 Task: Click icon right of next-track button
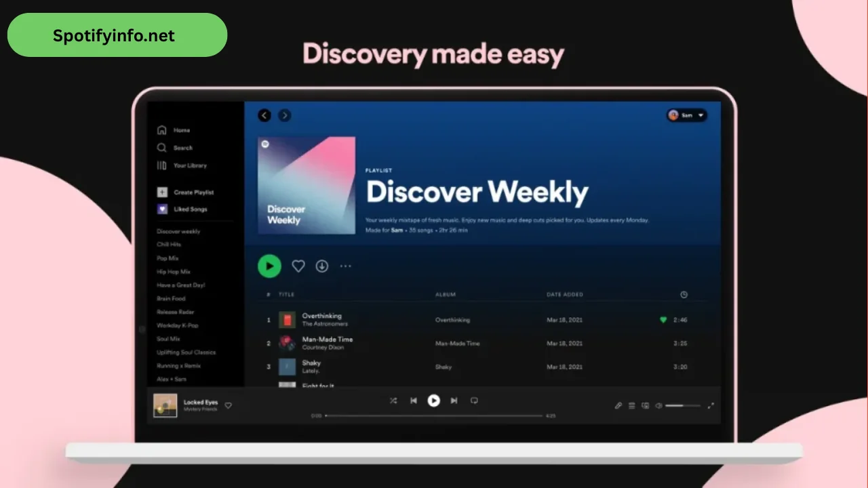[x=475, y=401]
